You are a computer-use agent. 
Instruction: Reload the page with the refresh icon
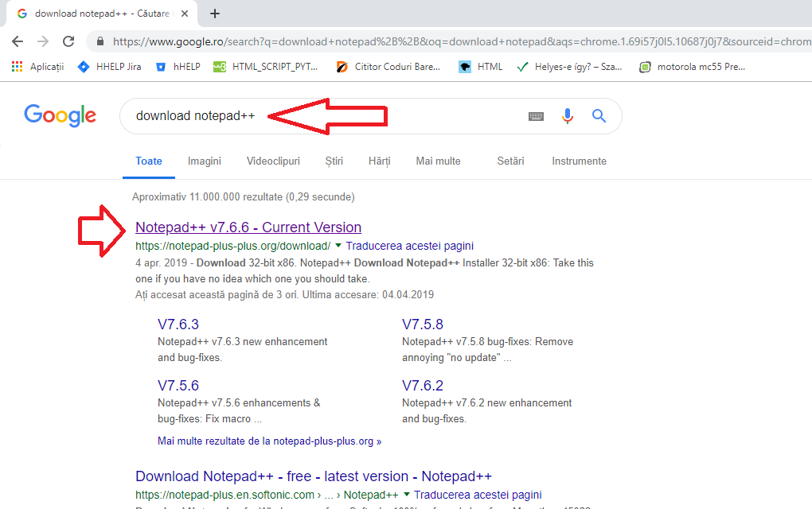click(x=68, y=41)
